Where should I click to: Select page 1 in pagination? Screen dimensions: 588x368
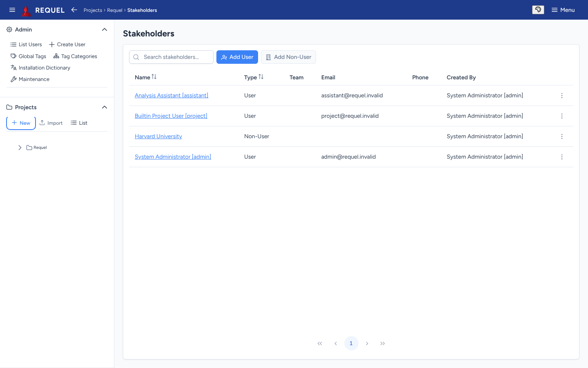(x=351, y=343)
